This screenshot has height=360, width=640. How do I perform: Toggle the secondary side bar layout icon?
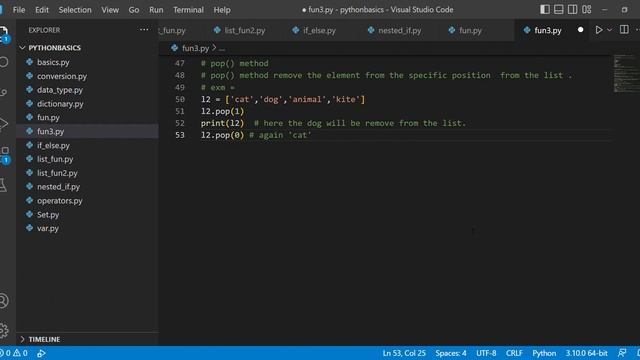pos(572,9)
